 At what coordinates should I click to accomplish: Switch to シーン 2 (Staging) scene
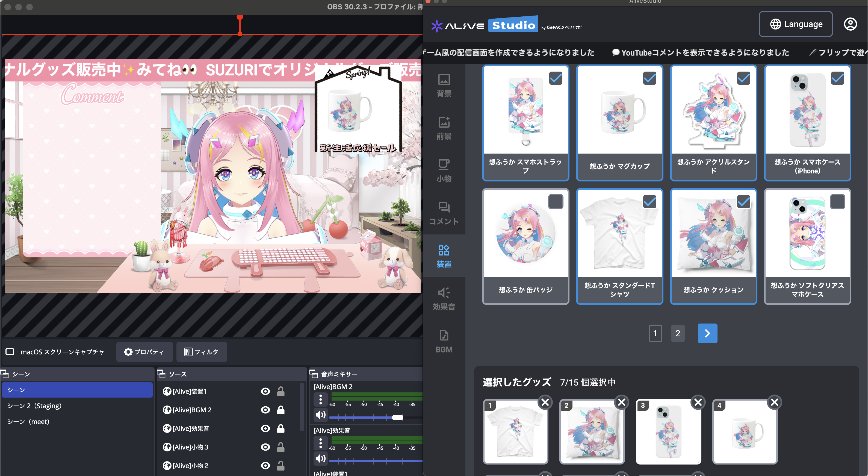click(x=34, y=406)
